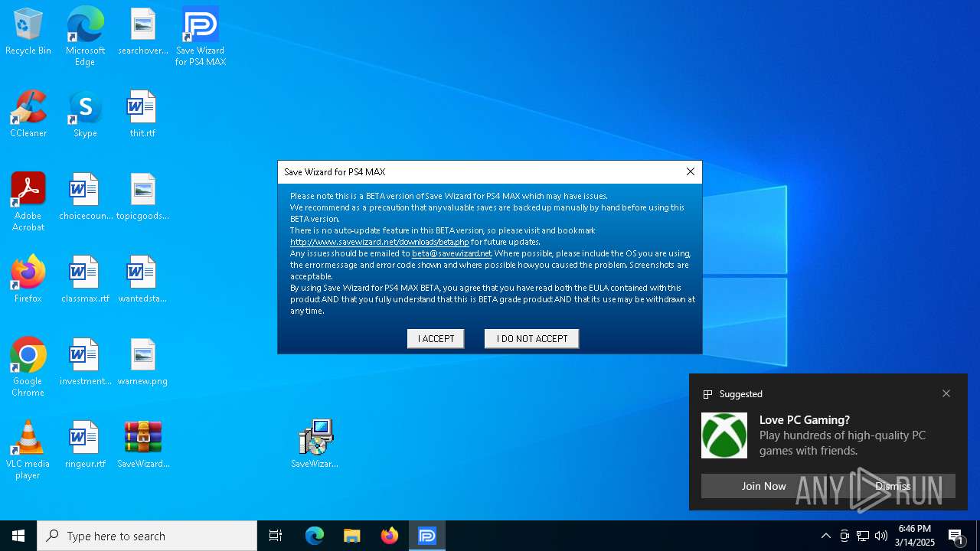Open the volume tray icon
980x551 pixels.
pos(881,536)
